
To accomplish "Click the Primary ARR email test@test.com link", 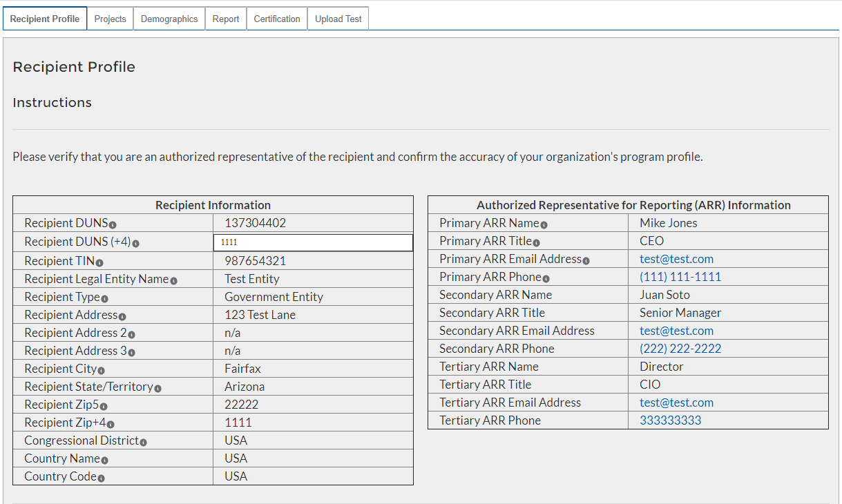I will point(676,259).
